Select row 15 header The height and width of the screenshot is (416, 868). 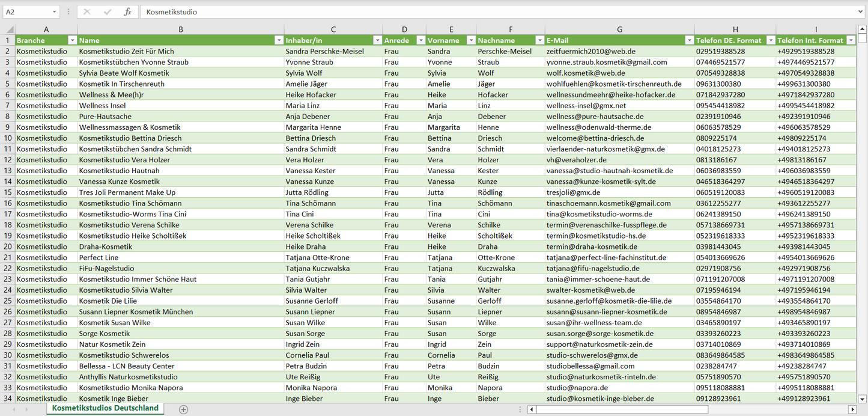(8, 192)
